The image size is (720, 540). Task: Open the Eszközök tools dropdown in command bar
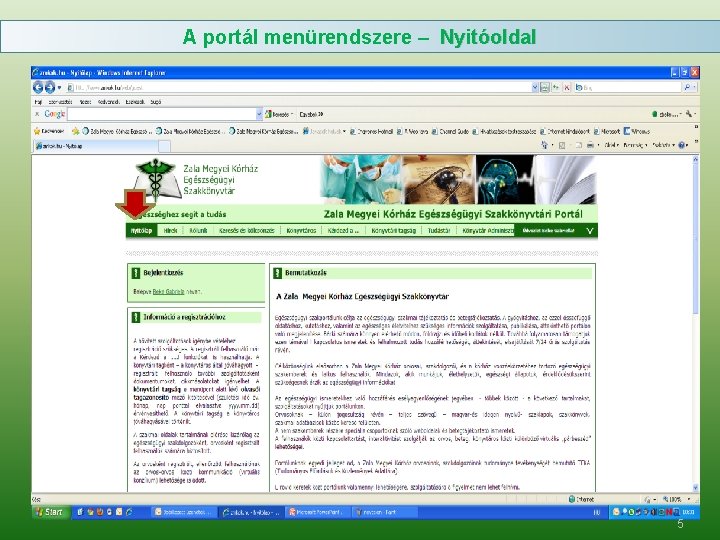click(664, 145)
